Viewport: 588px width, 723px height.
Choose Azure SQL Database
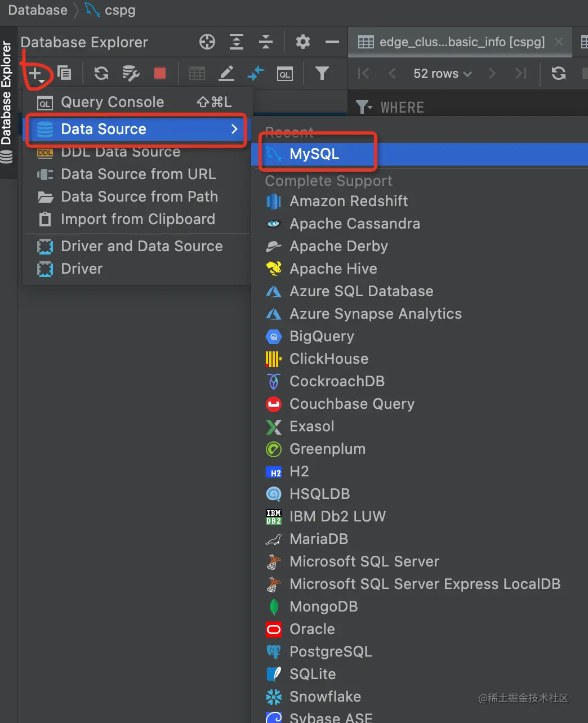420,291
